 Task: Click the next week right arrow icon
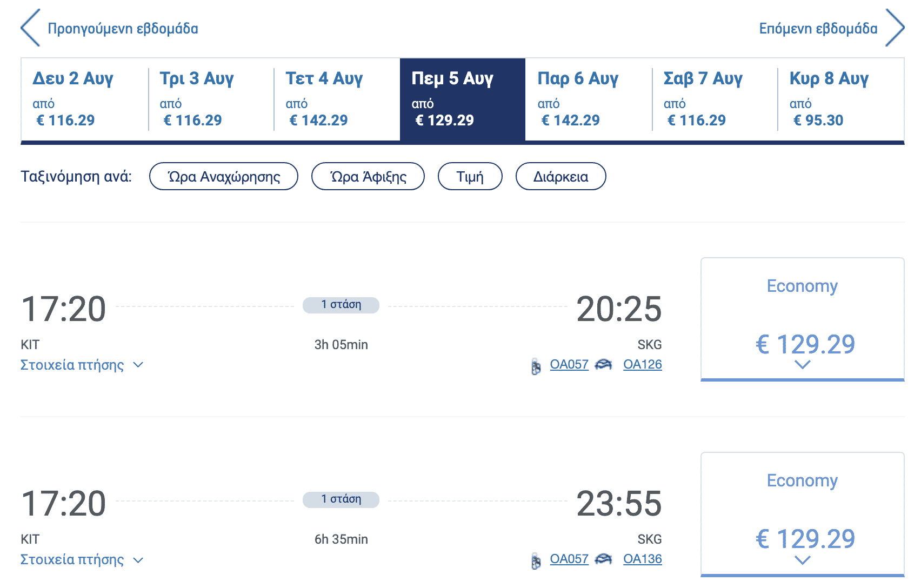pyautogui.click(x=895, y=28)
